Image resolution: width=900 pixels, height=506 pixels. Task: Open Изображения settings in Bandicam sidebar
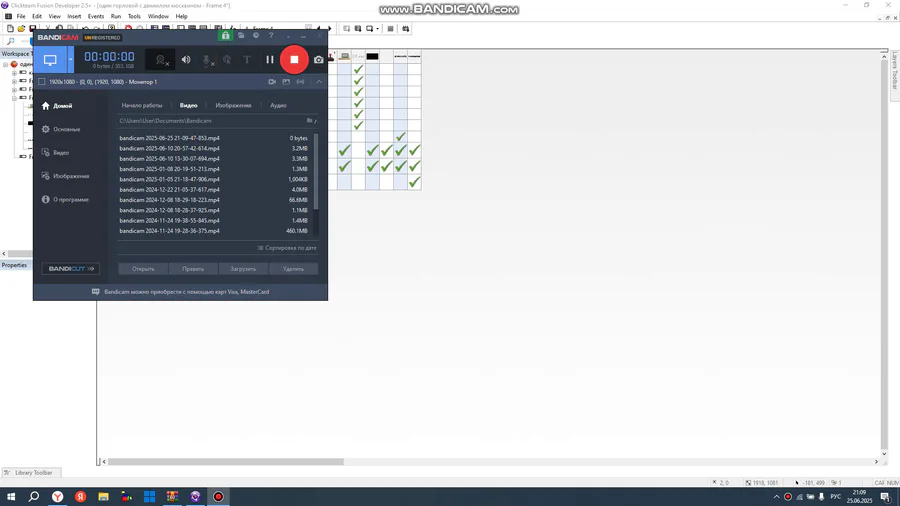(65, 176)
